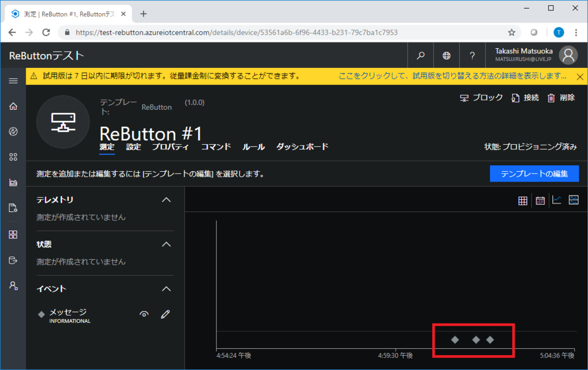The height and width of the screenshot is (370, 588).
Task: Click the ブロック block control
Action: [x=480, y=97]
